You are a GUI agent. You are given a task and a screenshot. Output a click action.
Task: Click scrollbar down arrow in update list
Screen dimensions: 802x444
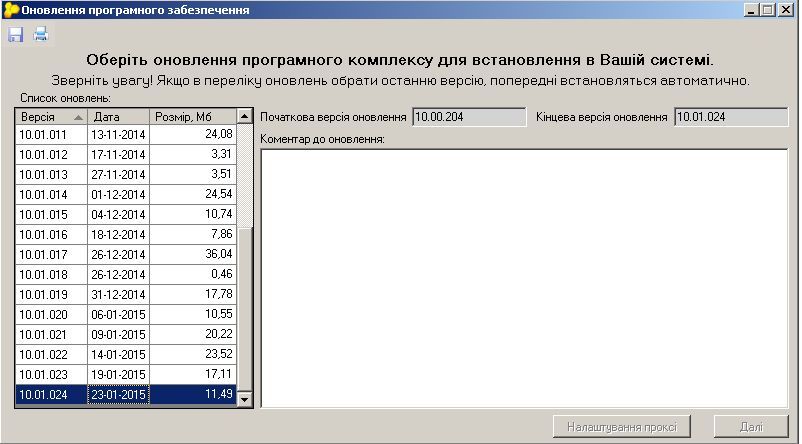point(244,399)
